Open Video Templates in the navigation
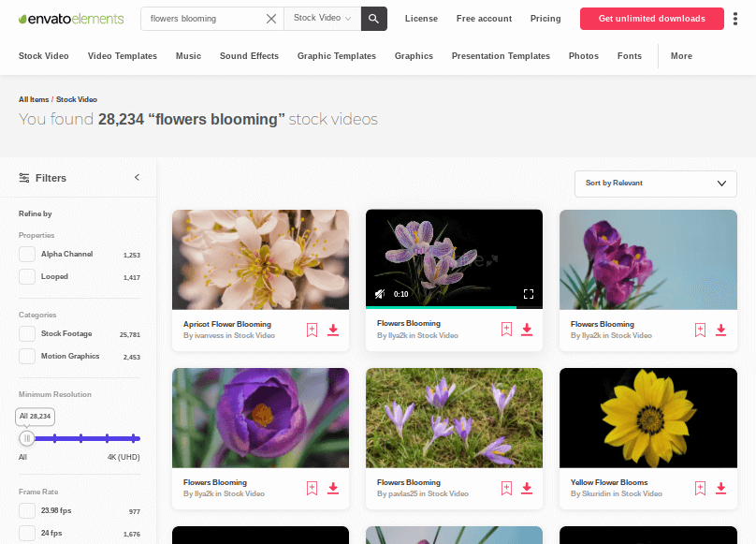Image resolution: width=756 pixels, height=544 pixels. (123, 56)
